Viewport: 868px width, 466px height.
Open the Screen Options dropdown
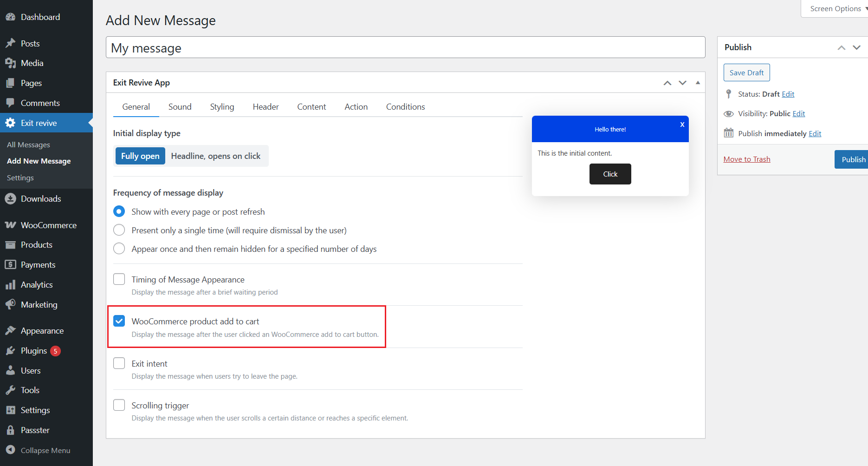pos(836,9)
